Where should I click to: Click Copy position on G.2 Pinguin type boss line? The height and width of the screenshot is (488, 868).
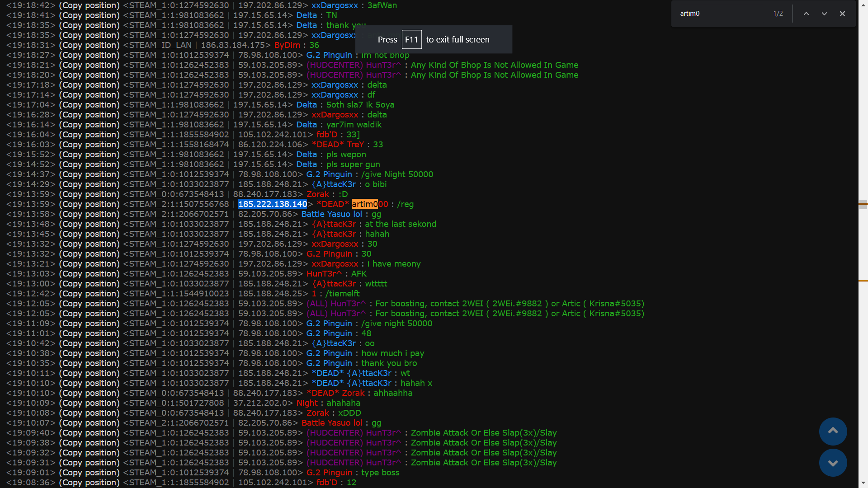pyautogui.click(x=89, y=473)
